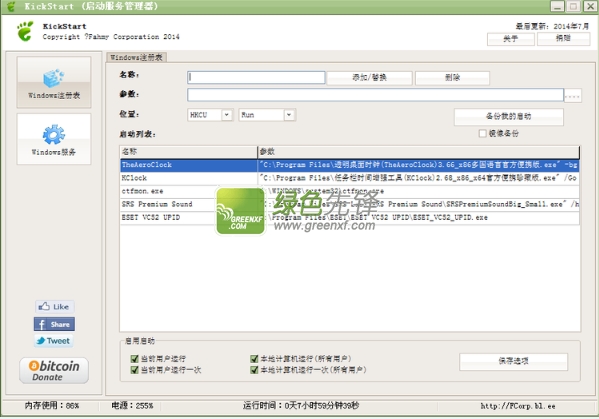Viewport: 599px width, 419px height.
Task: Click the browse '...' button beside 参数 field
Action: click(573, 95)
